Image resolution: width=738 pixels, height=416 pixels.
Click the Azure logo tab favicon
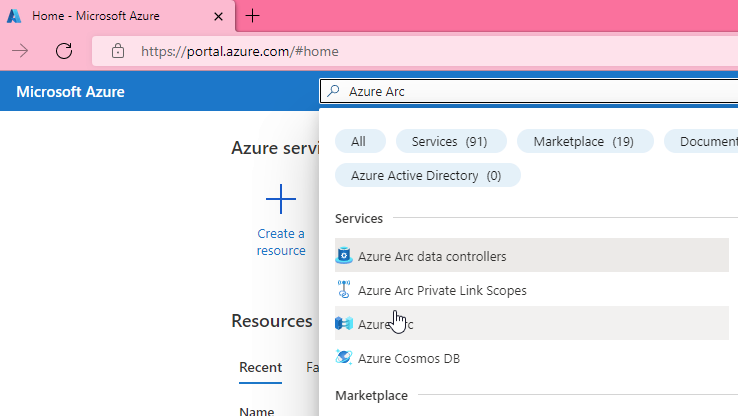[14, 16]
